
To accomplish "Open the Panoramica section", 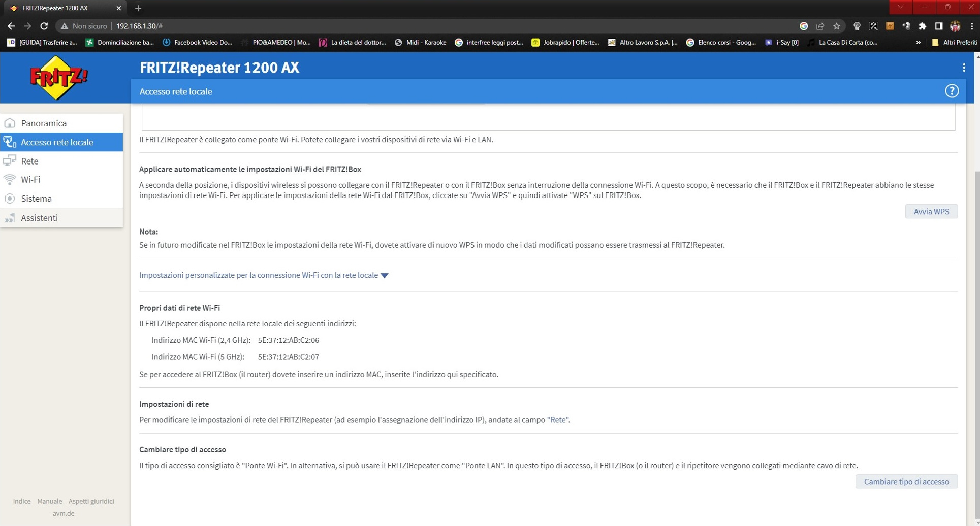I will [61, 123].
